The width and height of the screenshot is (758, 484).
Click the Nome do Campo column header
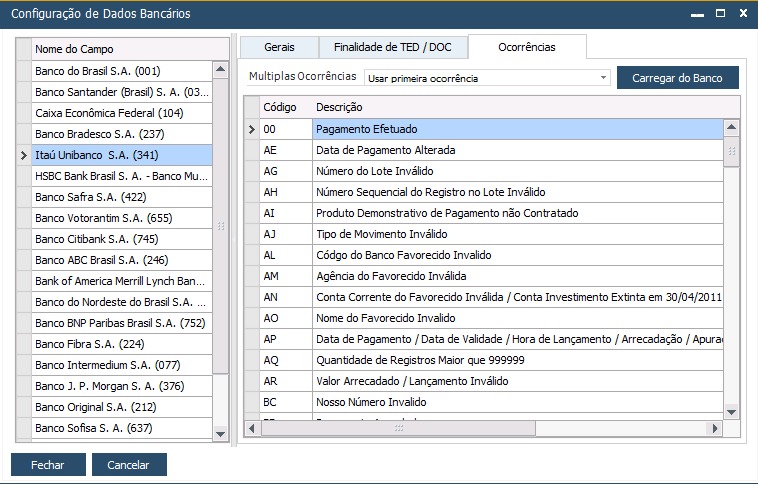click(x=130, y=49)
